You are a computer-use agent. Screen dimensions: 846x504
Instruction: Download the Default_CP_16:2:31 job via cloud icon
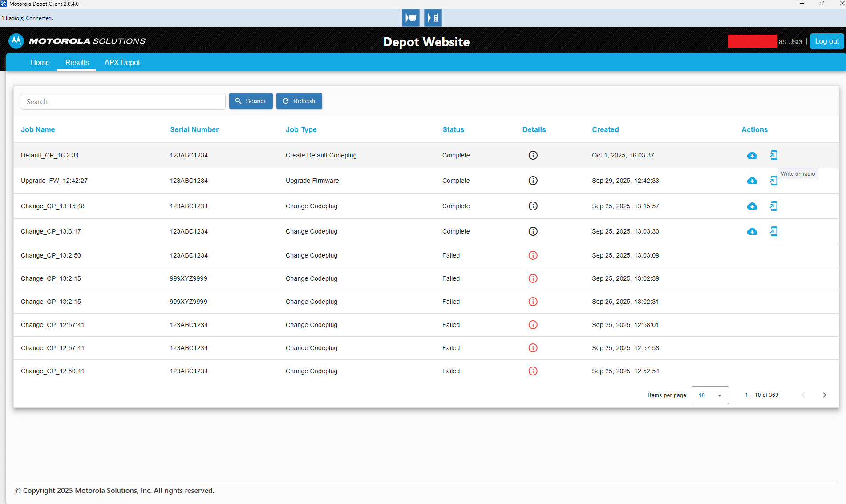click(752, 155)
